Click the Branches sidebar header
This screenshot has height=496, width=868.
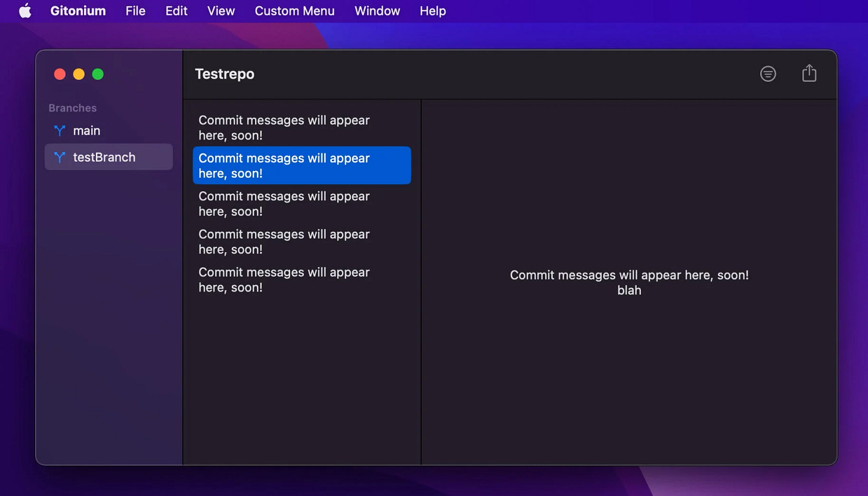click(x=73, y=108)
